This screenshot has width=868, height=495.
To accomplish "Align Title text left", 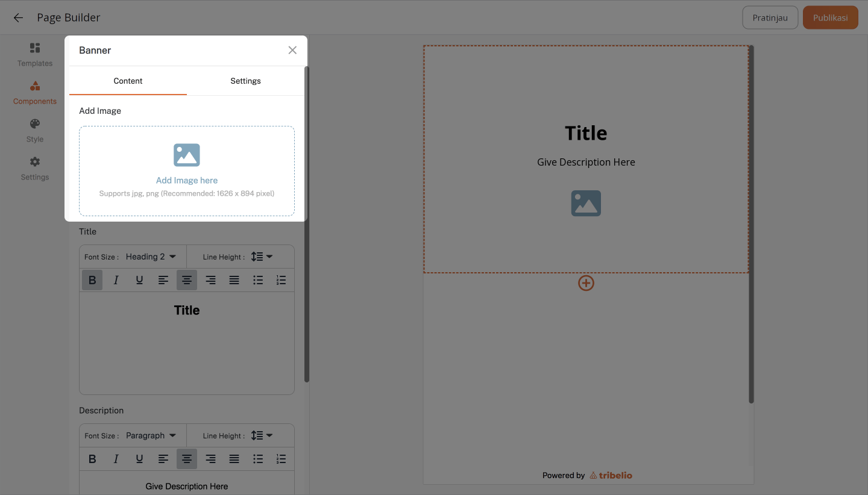I will (163, 280).
